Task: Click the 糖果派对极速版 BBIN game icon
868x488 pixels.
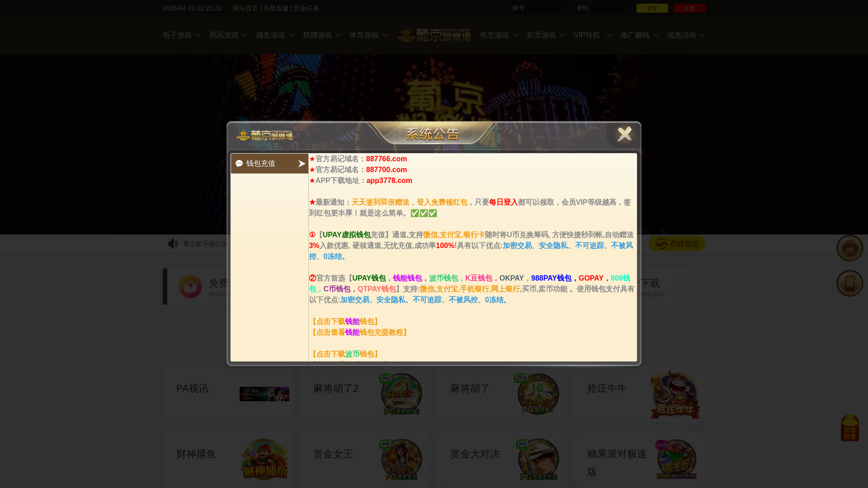Action: 676,460
